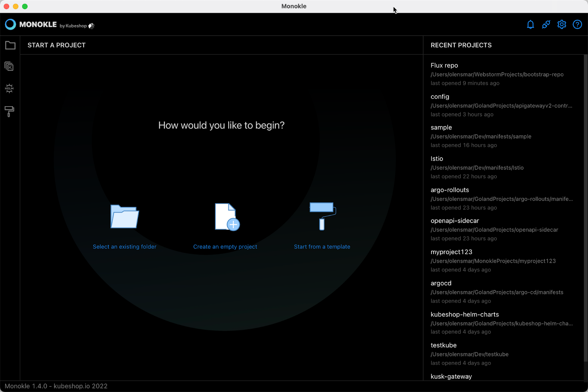Click the recent projects vertical scrollbar
Image resolution: width=588 pixels, height=392 pixels.
pyautogui.click(x=585, y=208)
